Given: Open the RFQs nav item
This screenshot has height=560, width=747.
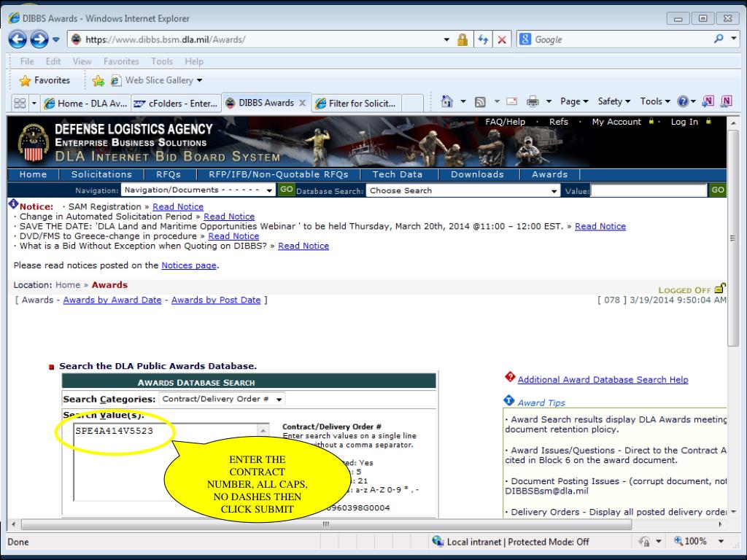Looking at the screenshot, I should [169, 174].
